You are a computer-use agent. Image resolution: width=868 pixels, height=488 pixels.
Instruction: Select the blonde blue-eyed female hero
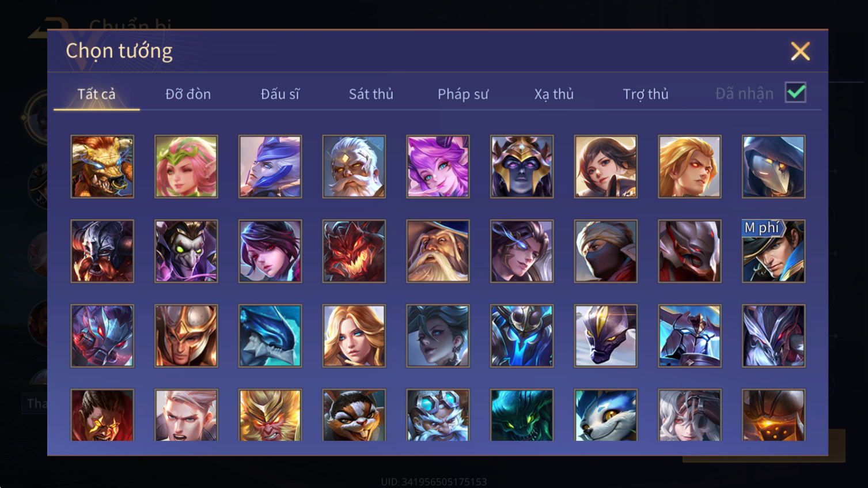(354, 336)
